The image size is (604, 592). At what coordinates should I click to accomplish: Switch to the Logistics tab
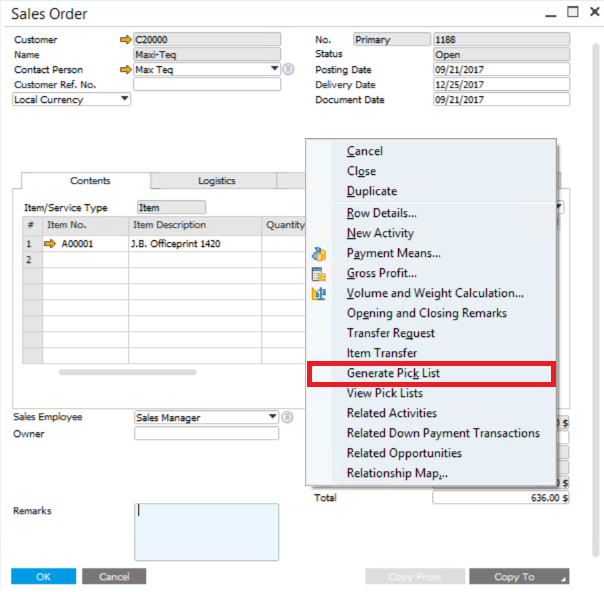tap(216, 181)
